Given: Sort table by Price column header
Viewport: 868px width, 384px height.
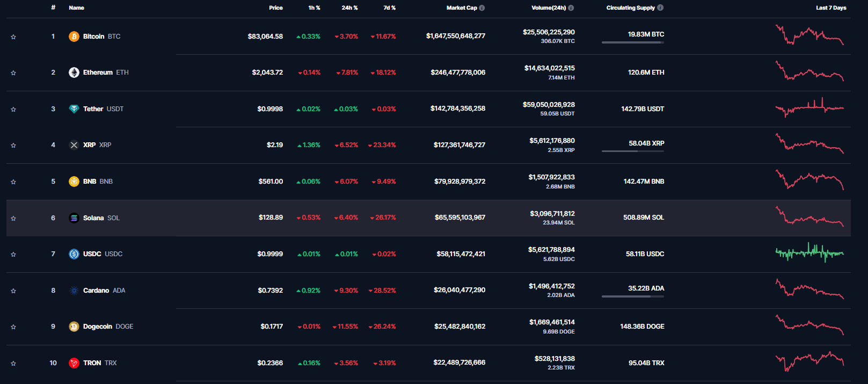Looking at the screenshot, I should 275,8.
